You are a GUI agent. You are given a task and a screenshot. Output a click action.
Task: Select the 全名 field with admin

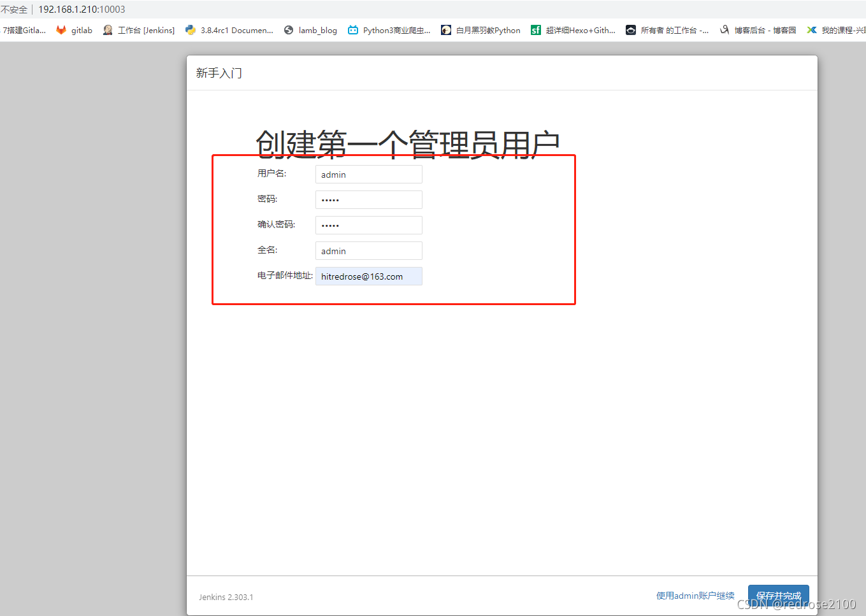368,250
